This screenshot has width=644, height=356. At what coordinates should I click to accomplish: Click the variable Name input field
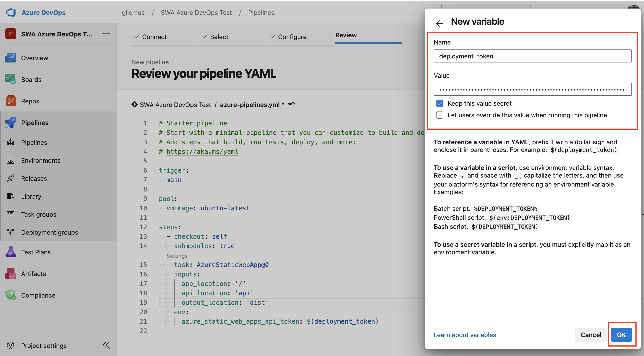coord(532,56)
